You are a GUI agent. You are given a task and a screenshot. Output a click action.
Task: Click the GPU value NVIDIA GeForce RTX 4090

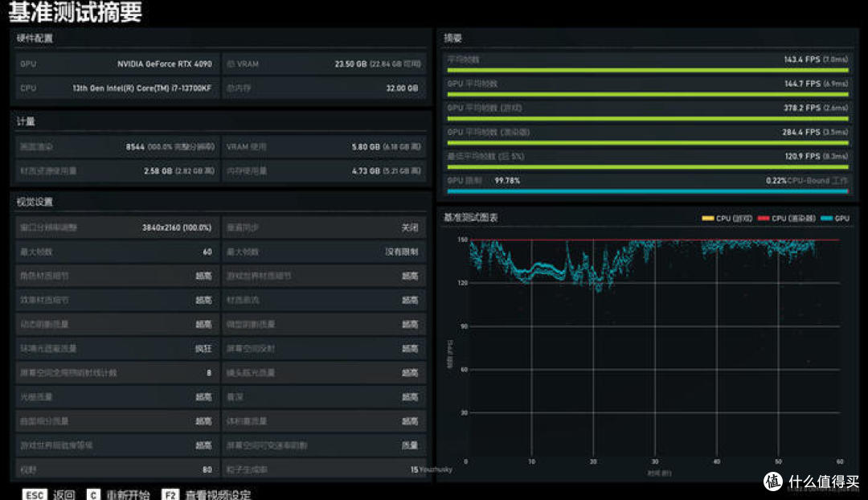tap(165, 64)
